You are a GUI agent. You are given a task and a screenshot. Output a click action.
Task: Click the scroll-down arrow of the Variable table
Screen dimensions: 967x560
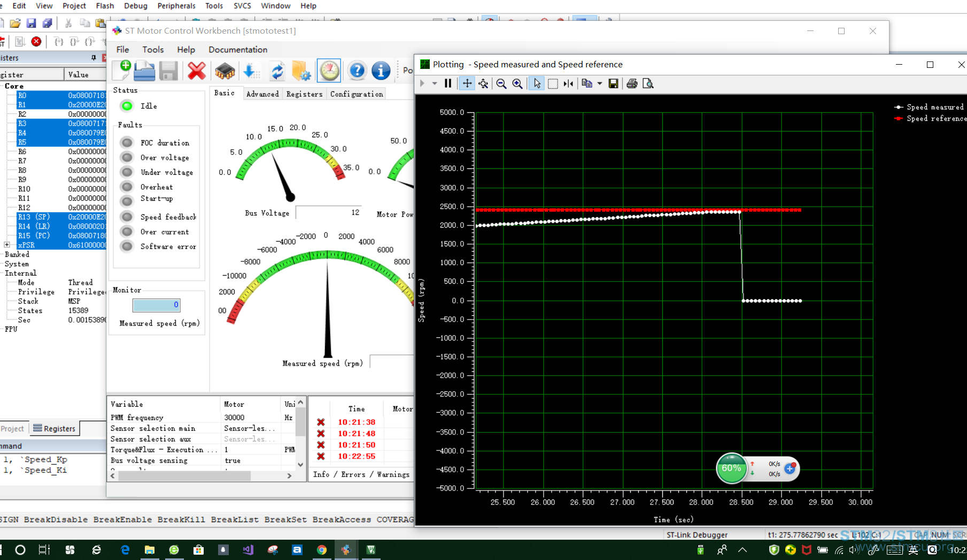[x=300, y=464]
